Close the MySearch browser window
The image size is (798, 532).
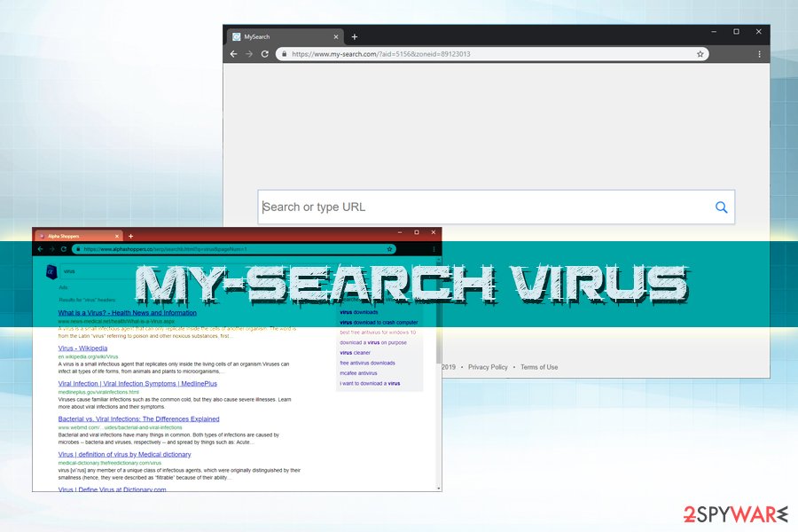coord(758,32)
